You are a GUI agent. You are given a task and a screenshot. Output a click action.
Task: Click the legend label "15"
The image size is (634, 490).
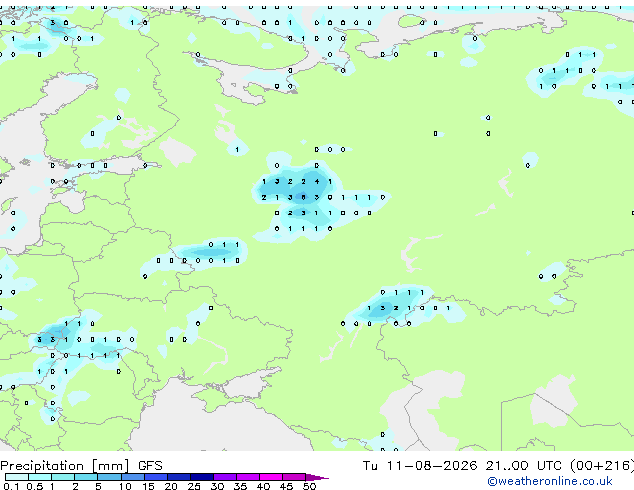click(x=148, y=486)
